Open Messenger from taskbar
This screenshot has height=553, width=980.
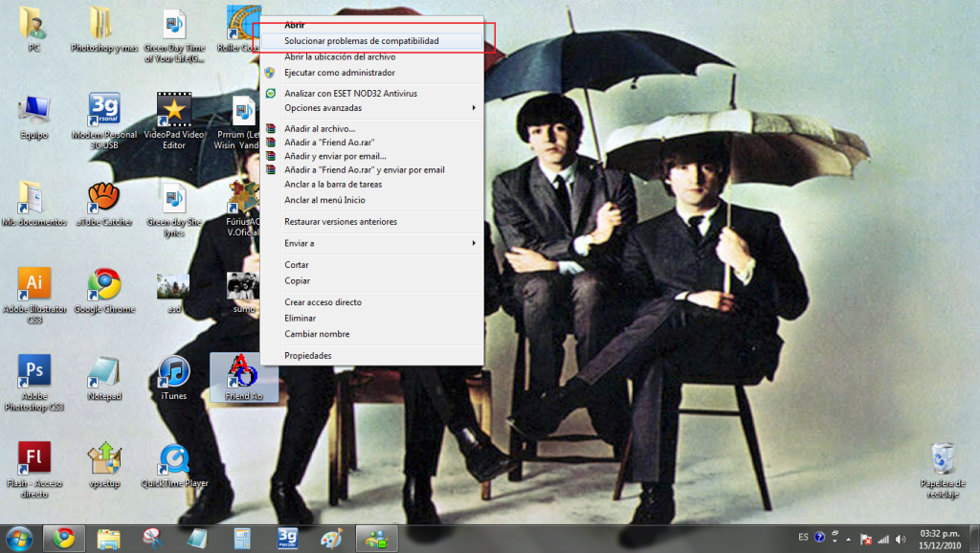[376, 538]
